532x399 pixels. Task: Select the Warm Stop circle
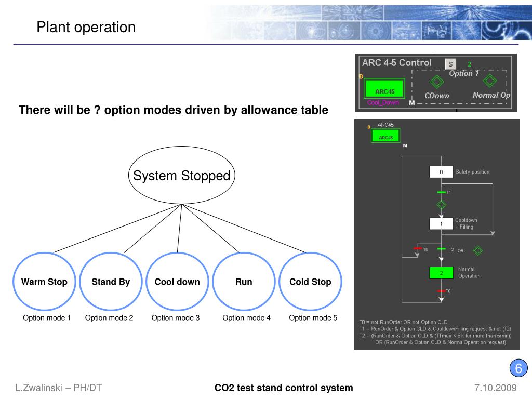[x=44, y=282]
